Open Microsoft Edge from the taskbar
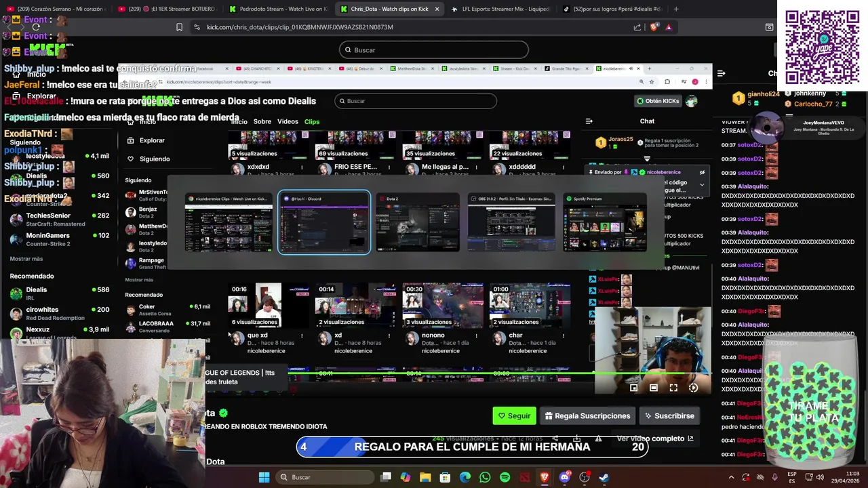 (x=465, y=477)
